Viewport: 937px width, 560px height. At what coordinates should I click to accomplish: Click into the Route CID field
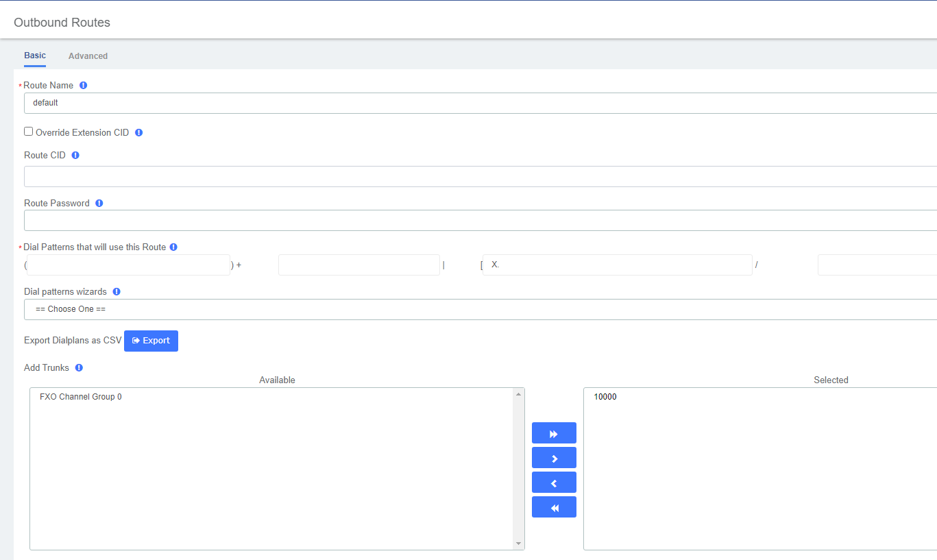pos(480,176)
